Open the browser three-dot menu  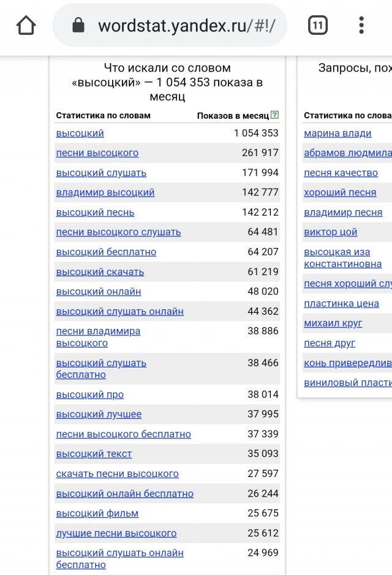(361, 25)
